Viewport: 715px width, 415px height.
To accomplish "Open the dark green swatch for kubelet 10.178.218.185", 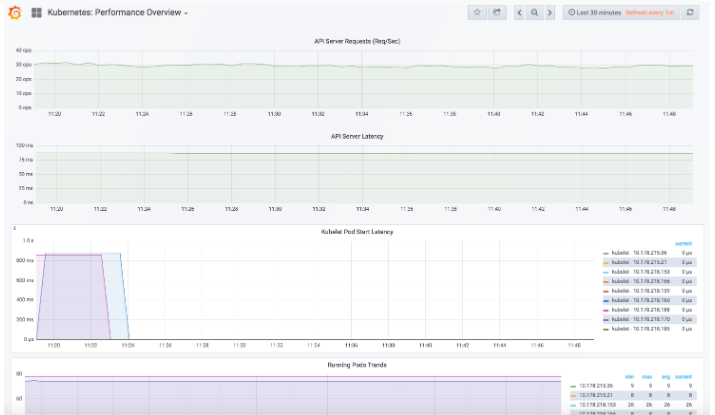I will [x=606, y=329].
